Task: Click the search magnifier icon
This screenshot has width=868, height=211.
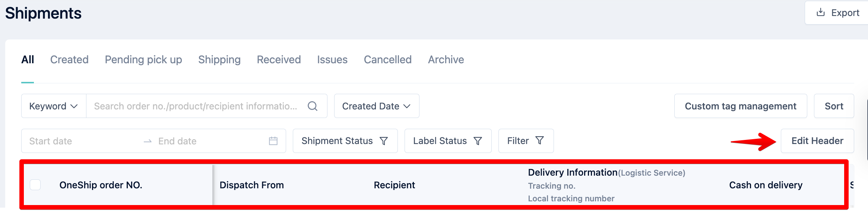Action: [313, 106]
